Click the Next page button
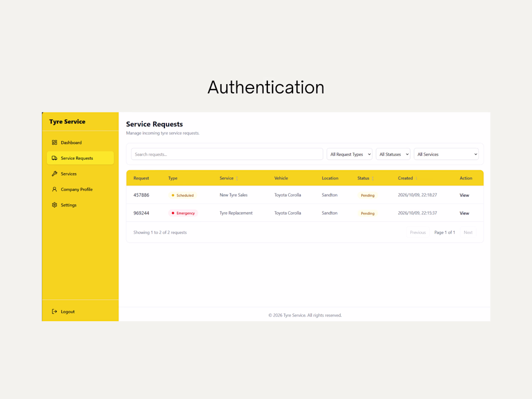The width and height of the screenshot is (532, 399). [x=468, y=233]
